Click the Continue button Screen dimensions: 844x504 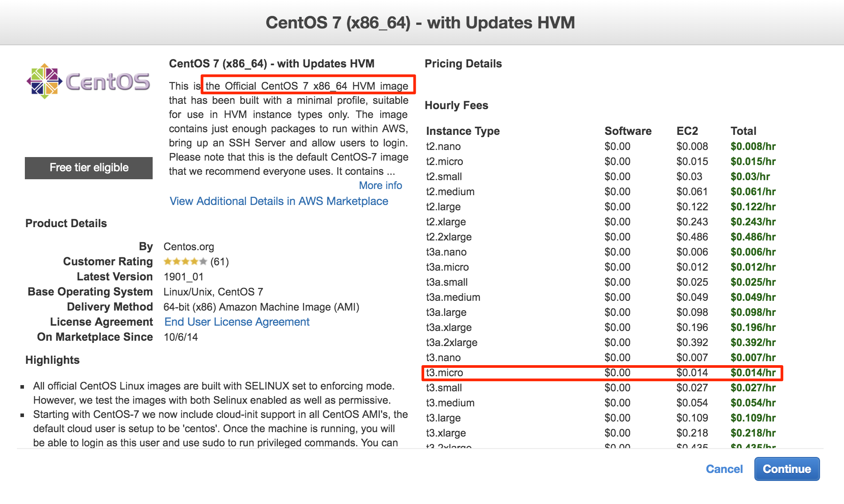(786, 469)
